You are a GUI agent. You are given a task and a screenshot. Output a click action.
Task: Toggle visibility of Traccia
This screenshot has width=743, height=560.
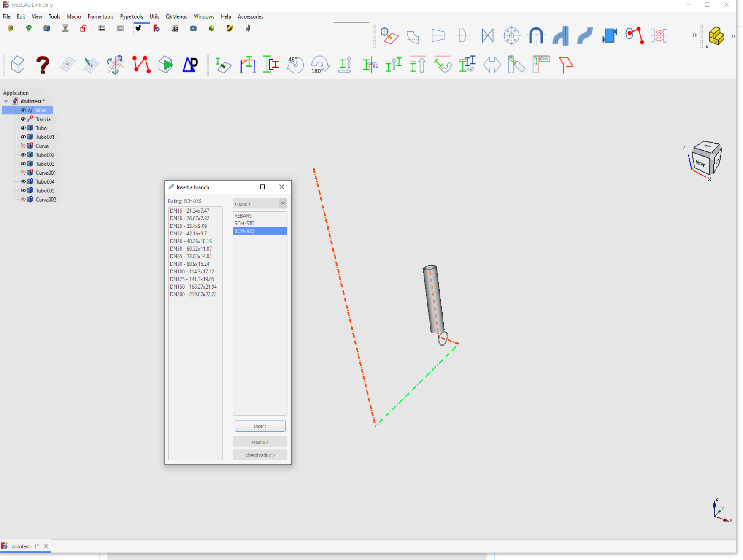(23, 119)
